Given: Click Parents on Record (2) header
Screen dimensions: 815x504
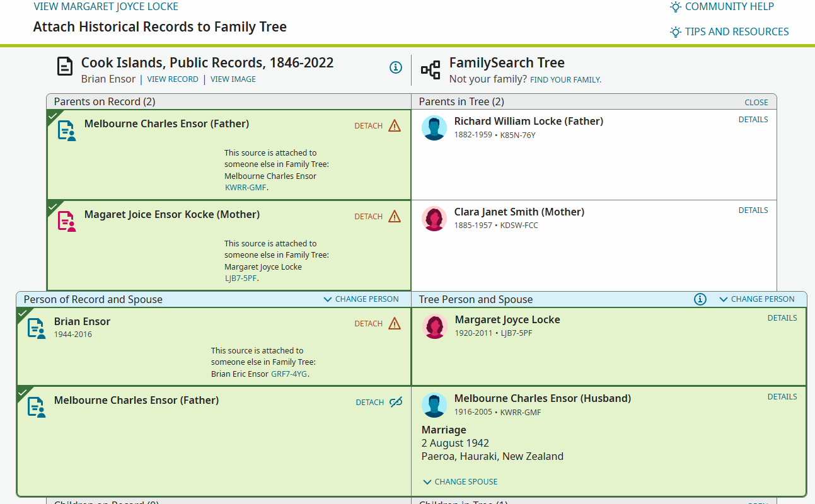Looking at the screenshot, I should tap(105, 102).
